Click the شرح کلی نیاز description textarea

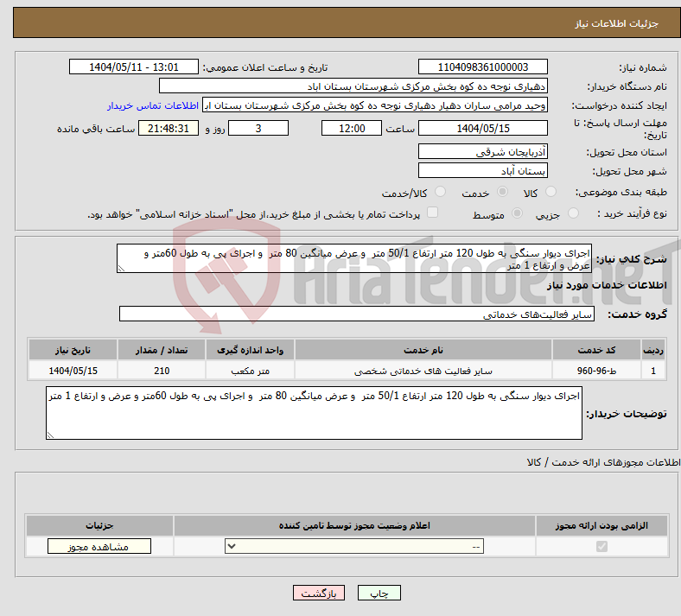pos(354,258)
